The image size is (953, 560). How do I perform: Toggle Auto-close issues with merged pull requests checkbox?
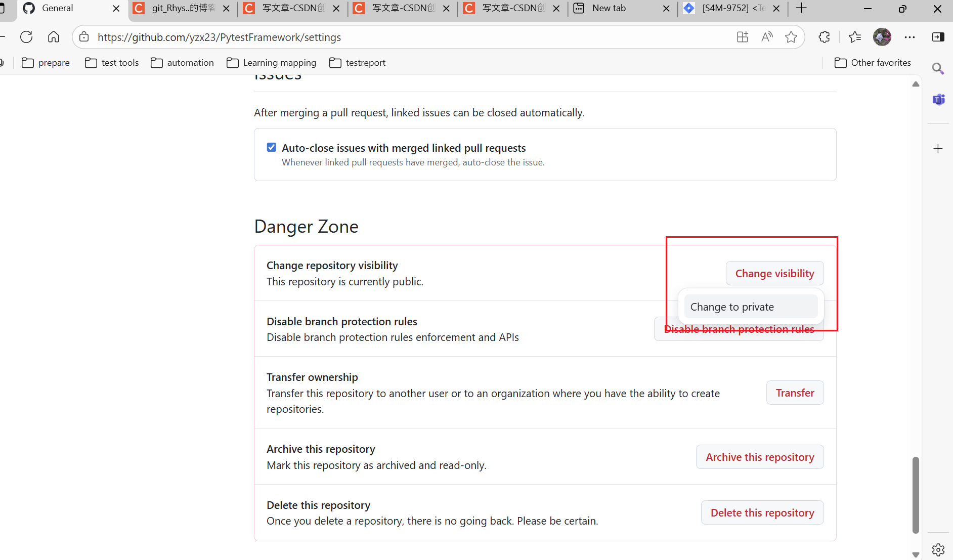tap(272, 147)
